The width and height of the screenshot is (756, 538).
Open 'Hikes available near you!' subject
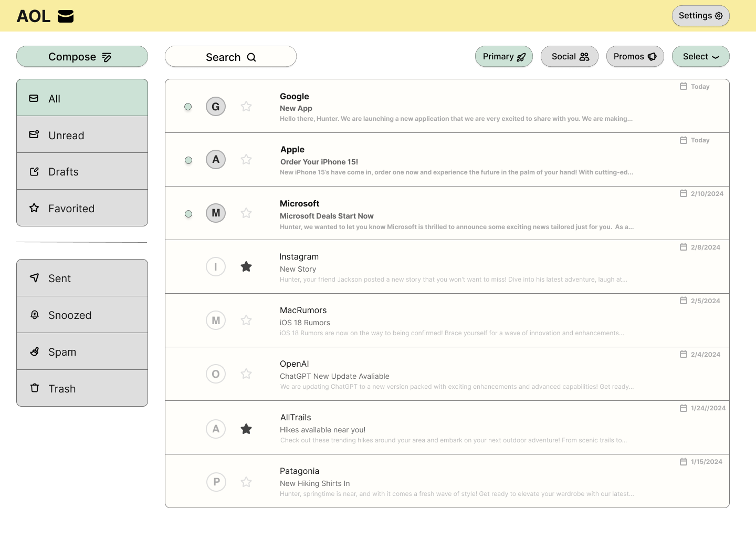tap(322, 430)
